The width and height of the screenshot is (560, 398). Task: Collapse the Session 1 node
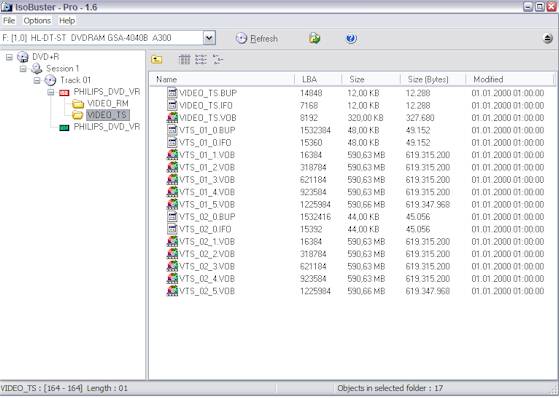pos(23,69)
